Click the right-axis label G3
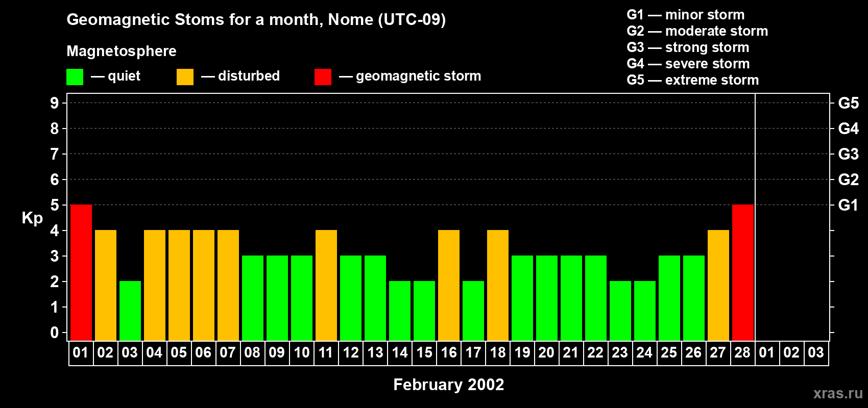Image resolution: width=868 pixels, height=408 pixels. (849, 154)
